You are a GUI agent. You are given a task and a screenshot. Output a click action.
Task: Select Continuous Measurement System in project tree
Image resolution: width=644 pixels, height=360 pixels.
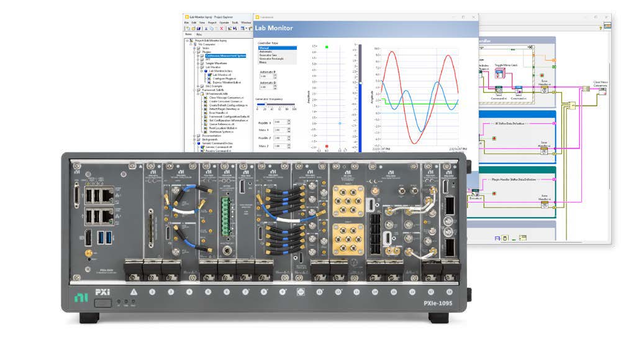point(225,55)
